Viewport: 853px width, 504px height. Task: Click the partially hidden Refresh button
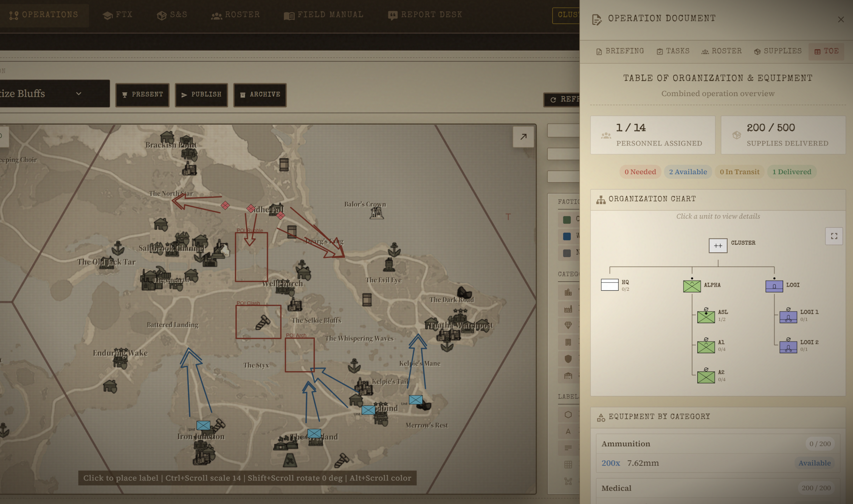pyautogui.click(x=562, y=99)
